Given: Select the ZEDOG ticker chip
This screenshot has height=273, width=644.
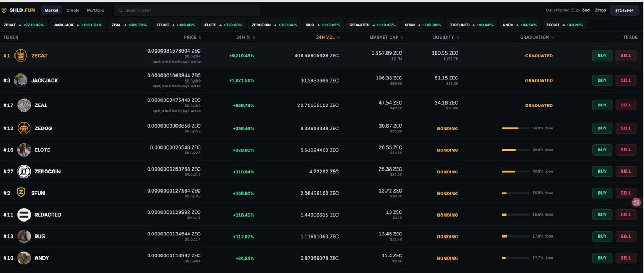Looking at the screenshot, I should coord(175,25).
